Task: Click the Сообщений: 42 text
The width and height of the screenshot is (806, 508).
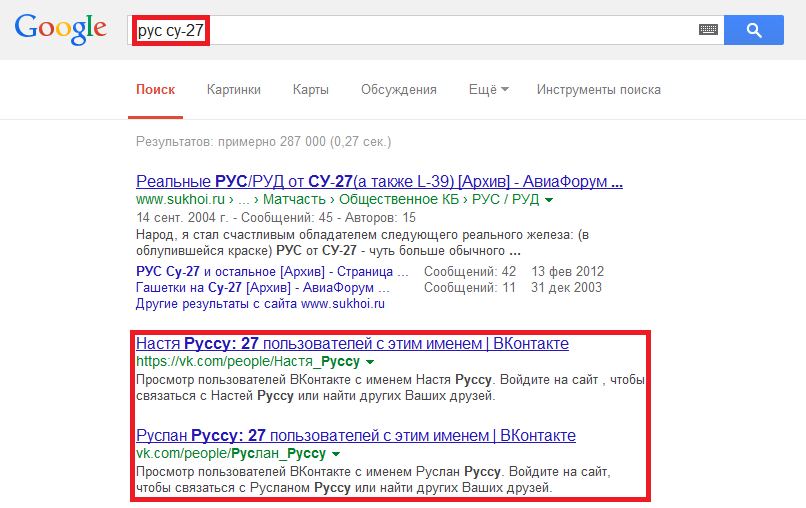Action: point(470,271)
